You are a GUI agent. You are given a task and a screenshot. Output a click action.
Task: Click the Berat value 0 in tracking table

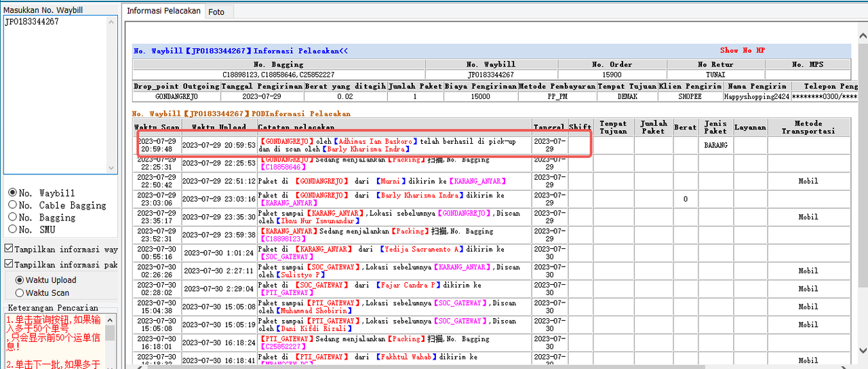click(686, 199)
